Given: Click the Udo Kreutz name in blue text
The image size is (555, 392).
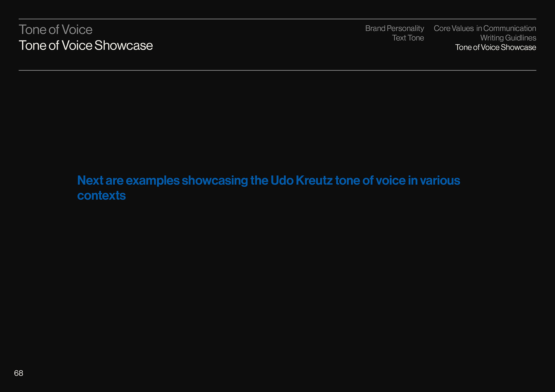Looking at the screenshot, I should pyautogui.click(x=301, y=181).
